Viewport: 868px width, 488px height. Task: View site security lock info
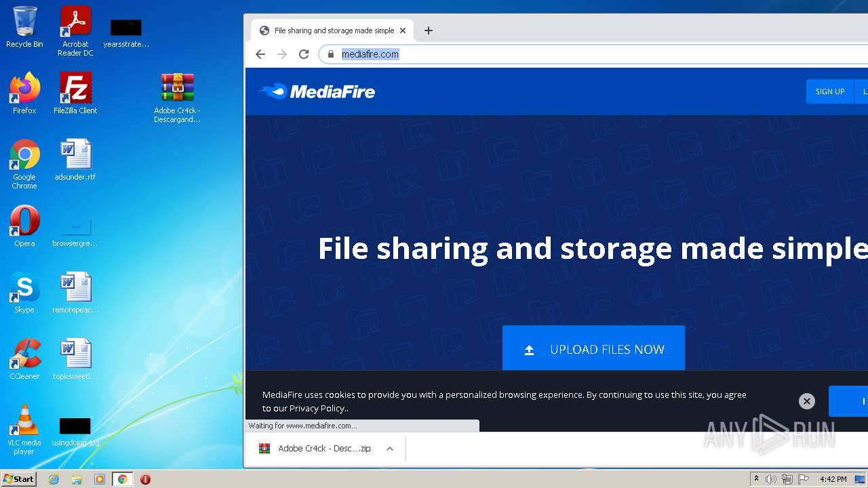[331, 54]
